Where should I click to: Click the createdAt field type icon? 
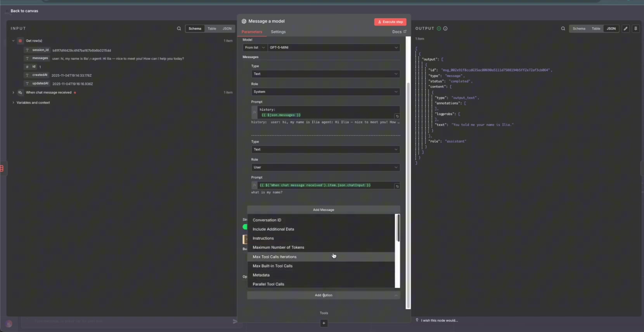[x=27, y=75]
